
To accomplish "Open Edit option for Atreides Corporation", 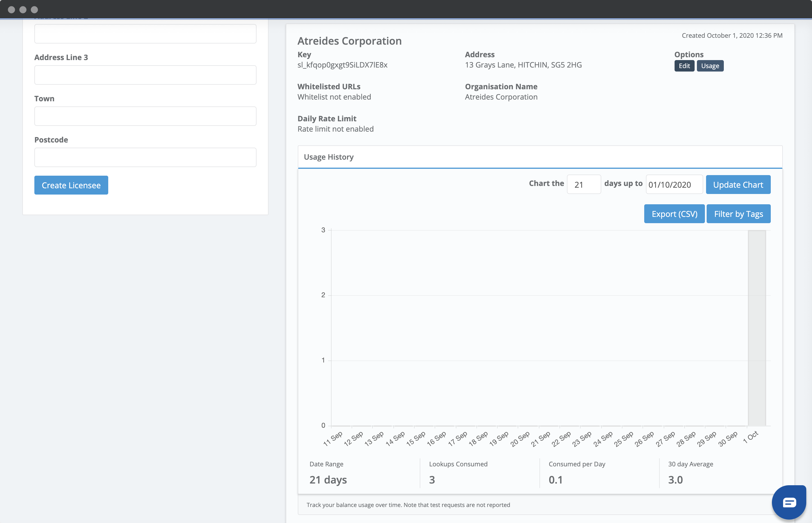I will coord(684,66).
